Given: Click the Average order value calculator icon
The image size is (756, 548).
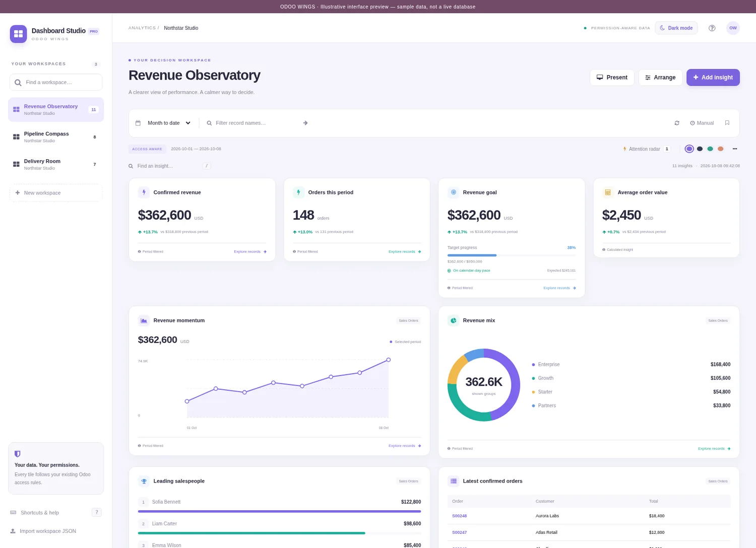Looking at the screenshot, I should 608,192.
